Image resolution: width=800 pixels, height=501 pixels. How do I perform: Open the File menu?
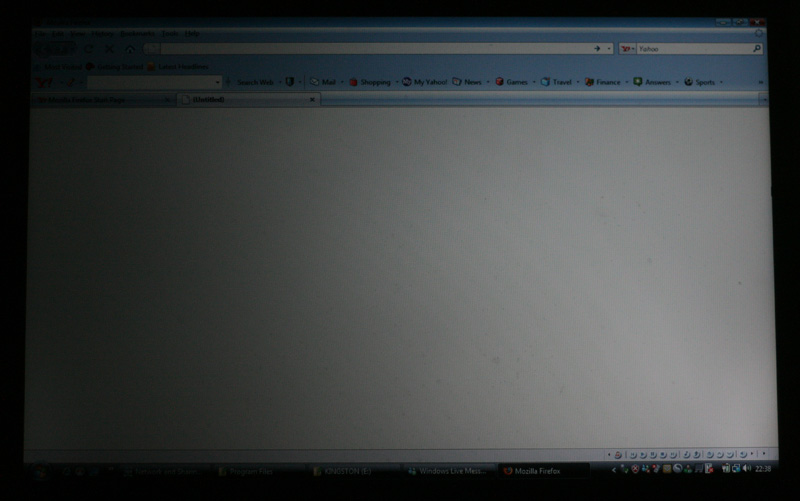click(x=40, y=33)
